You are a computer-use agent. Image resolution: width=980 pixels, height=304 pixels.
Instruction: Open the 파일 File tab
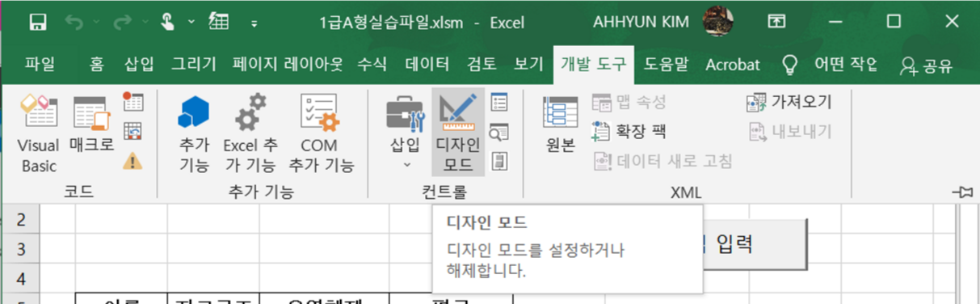(40, 65)
